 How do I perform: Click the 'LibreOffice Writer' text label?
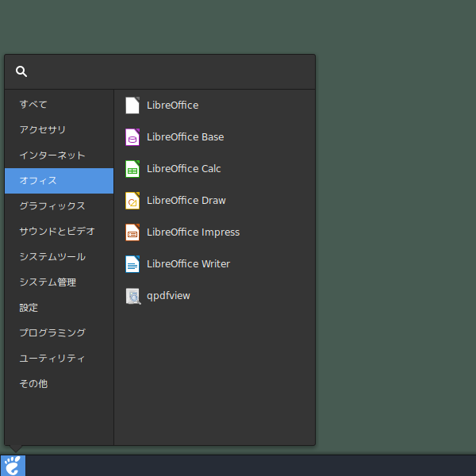(x=189, y=264)
